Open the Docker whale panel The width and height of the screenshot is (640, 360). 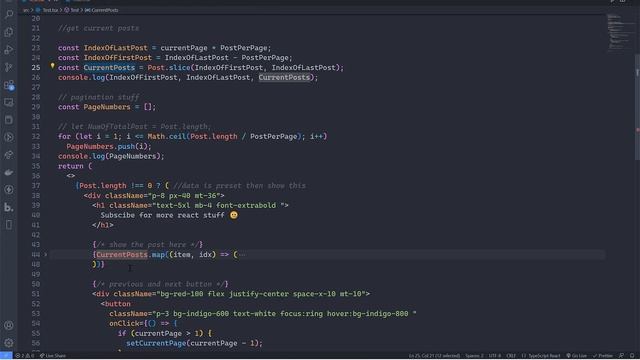point(9,172)
